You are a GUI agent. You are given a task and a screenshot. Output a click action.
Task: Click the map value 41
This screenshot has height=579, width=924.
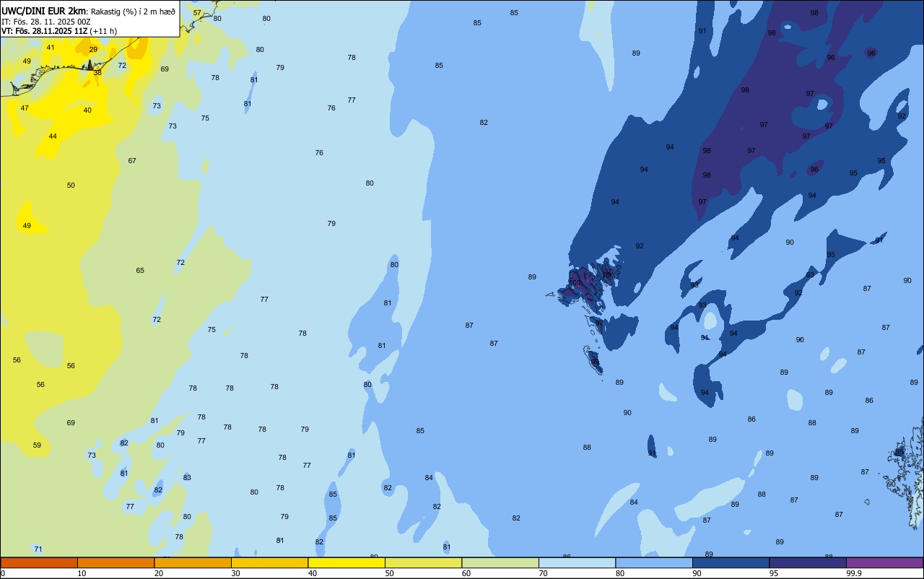50,48
